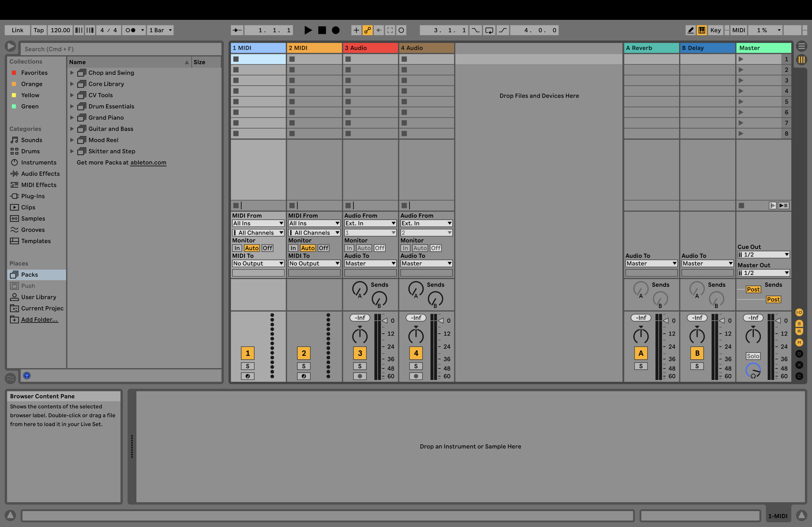Toggle the MIDI map mode button
Viewport: 812px width, 527px height.
pos(739,30)
